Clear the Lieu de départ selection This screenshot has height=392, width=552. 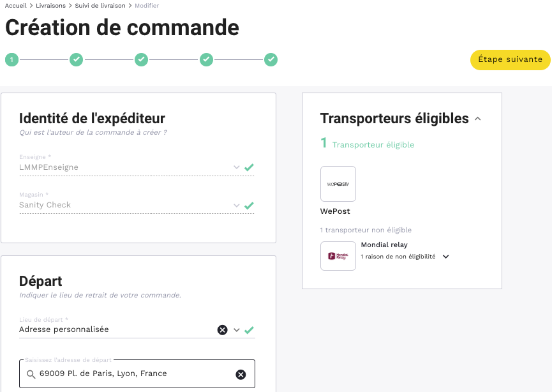[x=222, y=330]
